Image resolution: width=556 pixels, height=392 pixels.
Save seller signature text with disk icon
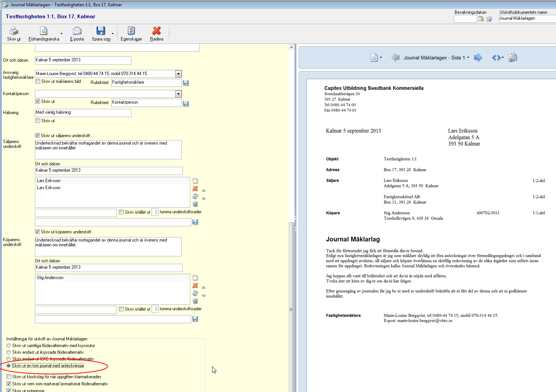click(195, 222)
